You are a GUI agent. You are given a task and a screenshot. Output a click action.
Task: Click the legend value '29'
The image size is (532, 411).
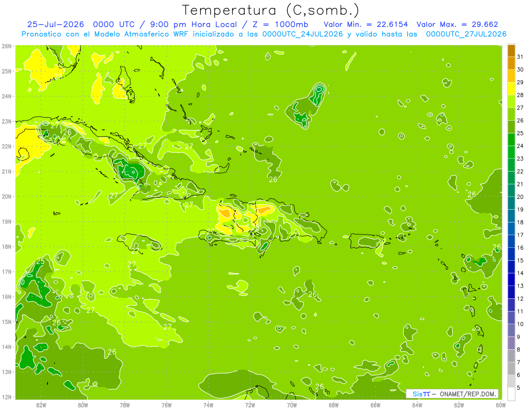tap(520, 82)
